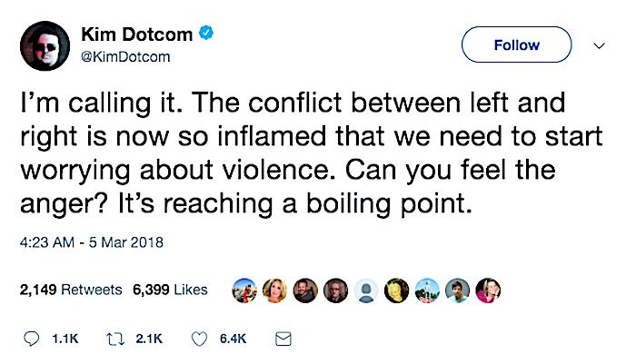
Task: View the 2,149 Retweets list
Action: [x=71, y=290]
